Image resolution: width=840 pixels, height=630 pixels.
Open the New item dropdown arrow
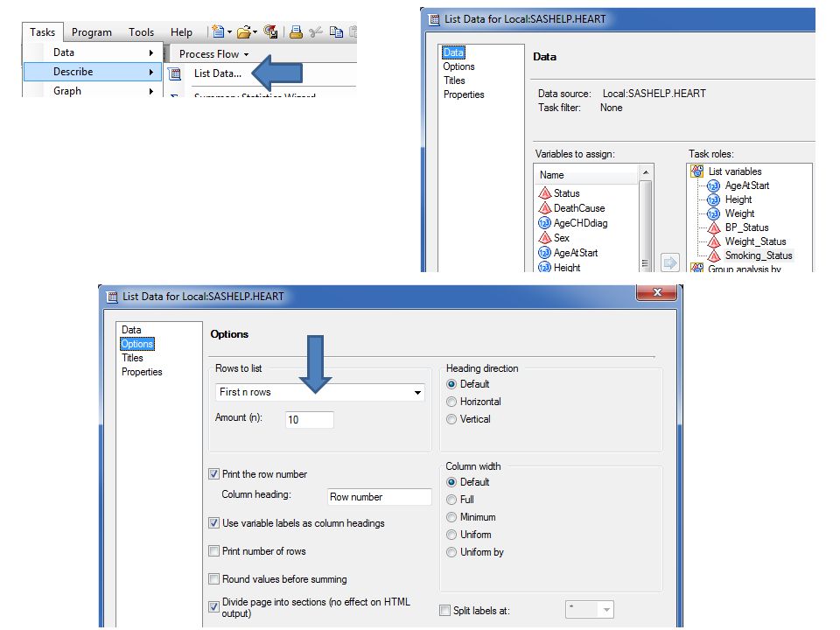(x=230, y=32)
